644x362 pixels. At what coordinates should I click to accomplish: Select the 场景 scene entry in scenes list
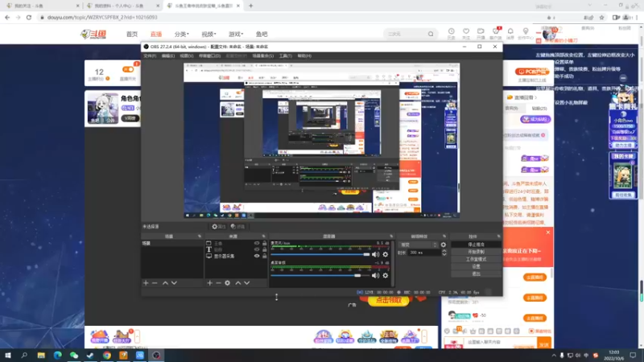(172, 244)
